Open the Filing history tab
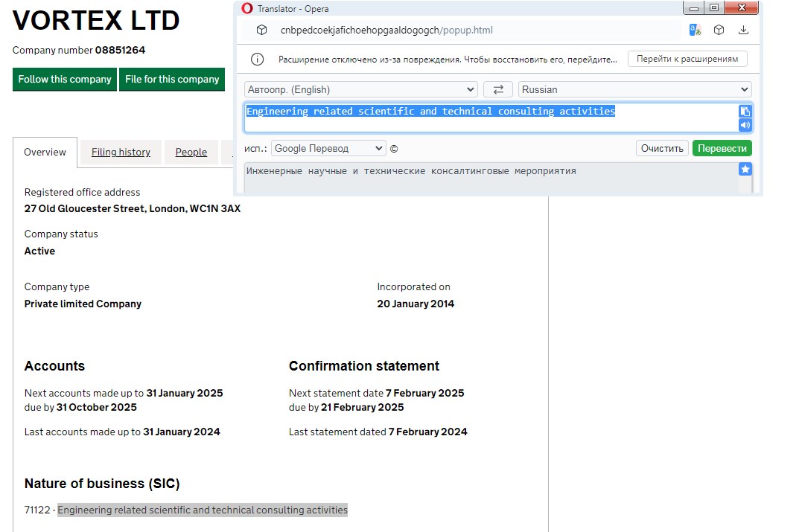The width and height of the screenshot is (799, 532). pyautogui.click(x=121, y=153)
